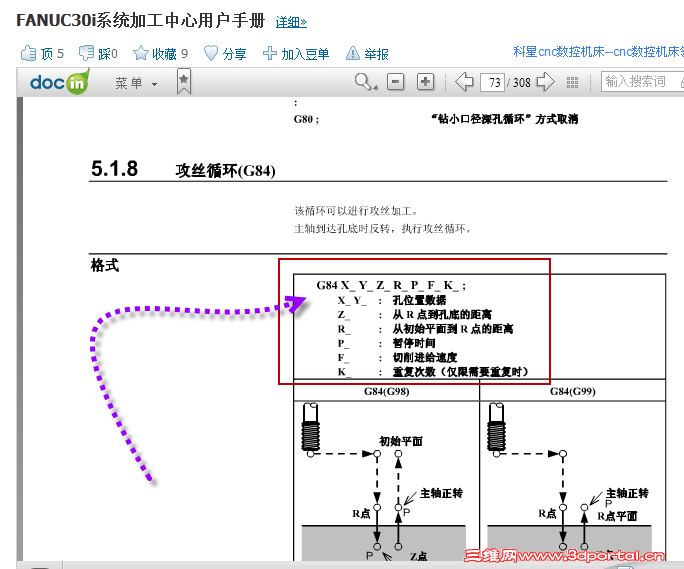Click the G84(G99) column header
Viewport: 684px width, 569px height.
click(x=572, y=391)
